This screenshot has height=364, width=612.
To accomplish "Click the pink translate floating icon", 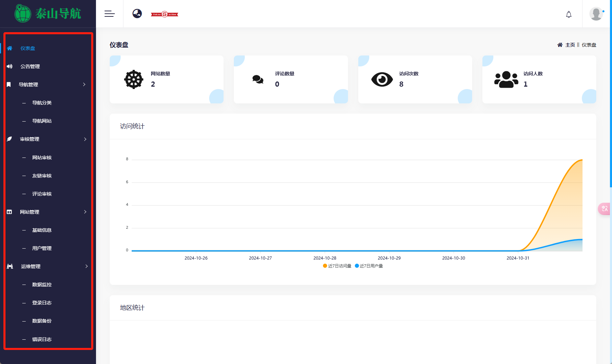I will click(x=604, y=209).
